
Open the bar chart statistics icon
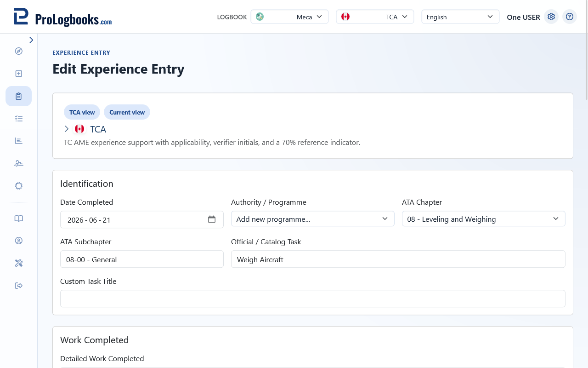tap(19, 141)
